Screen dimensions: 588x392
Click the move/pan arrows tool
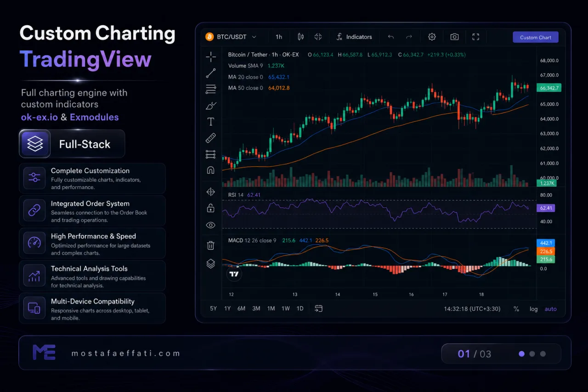click(x=211, y=192)
